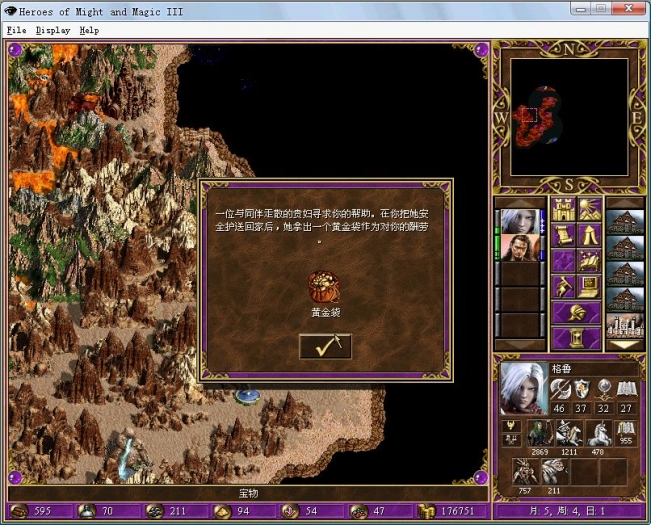
Task: Click the attack value 46
Action: (x=559, y=408)
